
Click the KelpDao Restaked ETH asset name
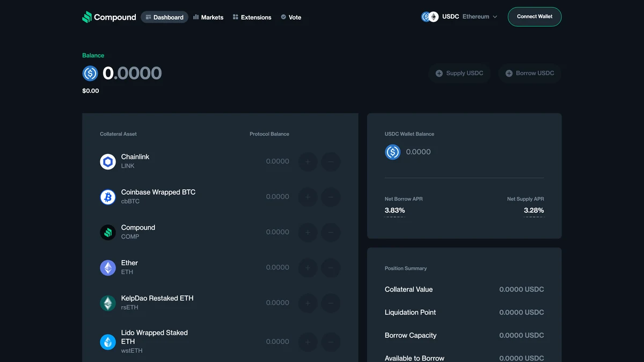[157, 298]
